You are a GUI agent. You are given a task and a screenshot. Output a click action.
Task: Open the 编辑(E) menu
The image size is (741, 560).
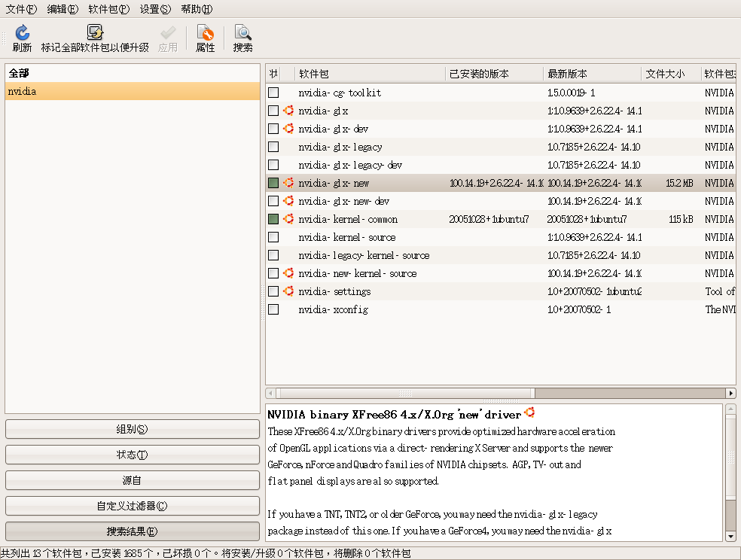point(63,9)
